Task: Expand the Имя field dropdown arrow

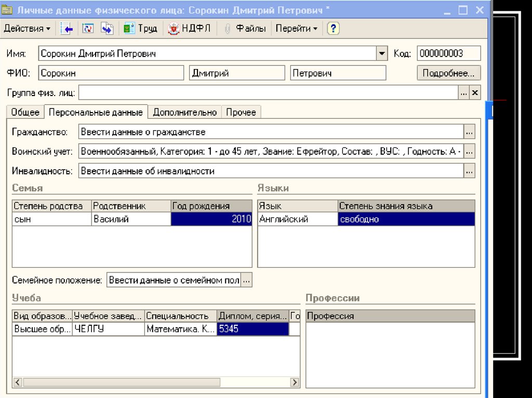Action: click(382, 53)
